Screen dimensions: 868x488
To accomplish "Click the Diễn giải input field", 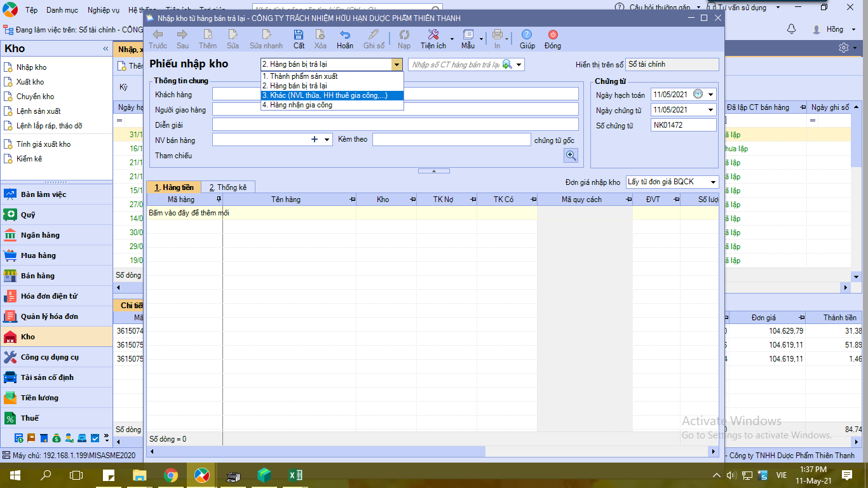I will point(395,125).
